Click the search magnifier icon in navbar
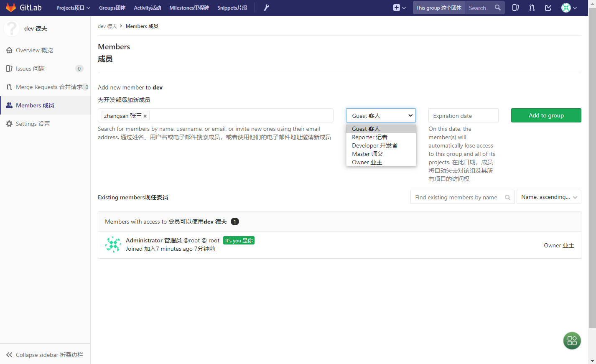Screen dimensions: 596x364 [x=497, y=8]
